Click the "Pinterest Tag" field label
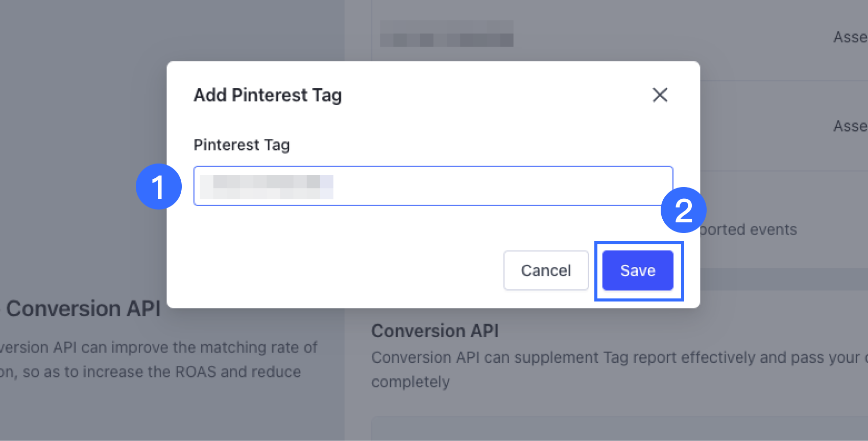 click(x=242, y=145)
